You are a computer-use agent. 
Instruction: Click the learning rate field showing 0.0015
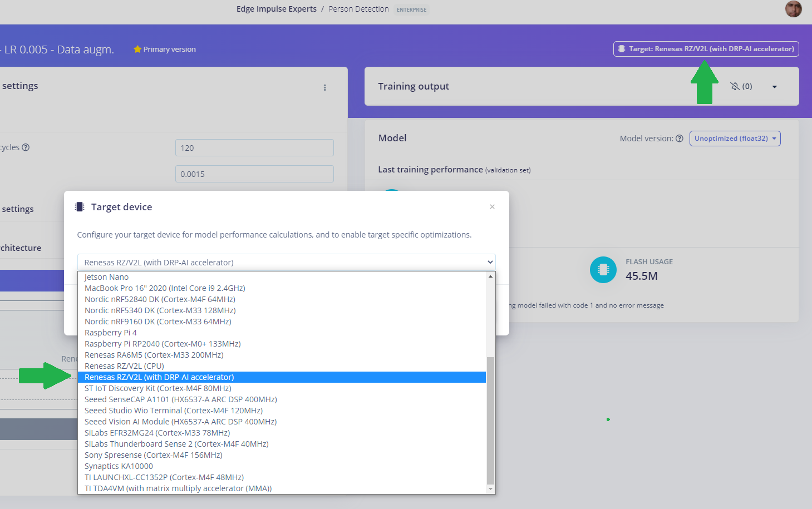[254, 174]
